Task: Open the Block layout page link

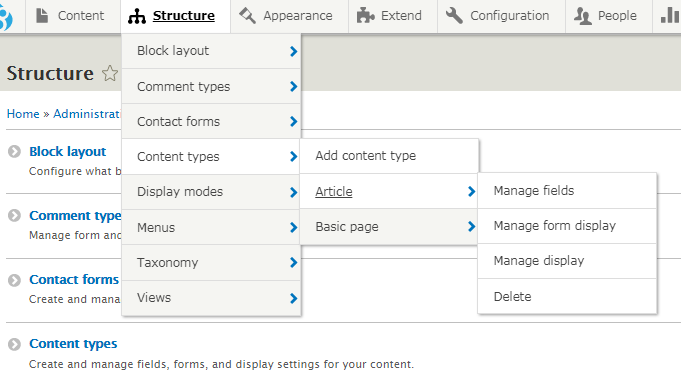Action: (67, 152)
